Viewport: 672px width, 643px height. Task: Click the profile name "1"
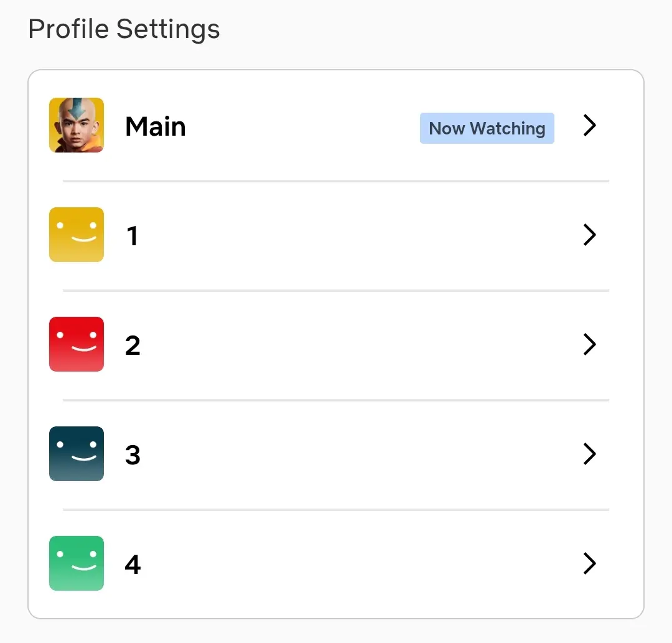(x=133, y=236)
